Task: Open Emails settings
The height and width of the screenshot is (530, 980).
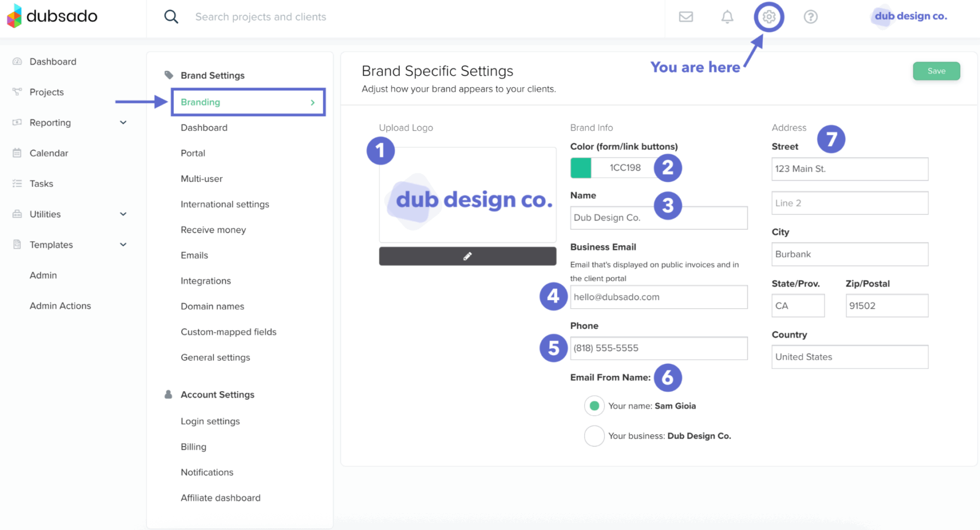Action: (194, 255)
